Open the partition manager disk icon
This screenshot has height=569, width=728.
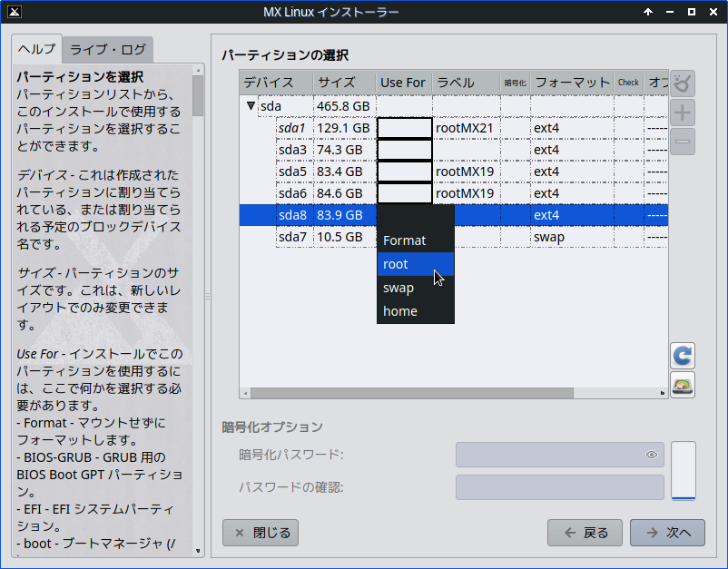point(683,385)
